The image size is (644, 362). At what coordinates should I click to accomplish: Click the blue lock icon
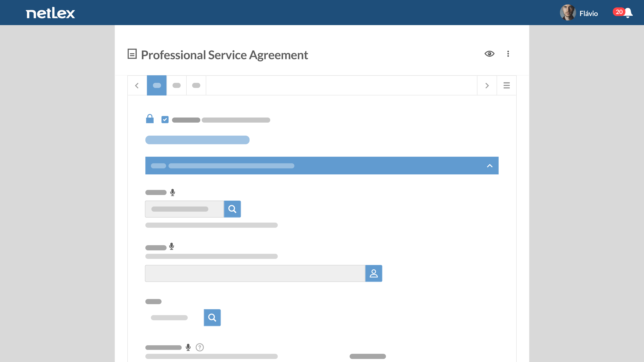point(150,119)
